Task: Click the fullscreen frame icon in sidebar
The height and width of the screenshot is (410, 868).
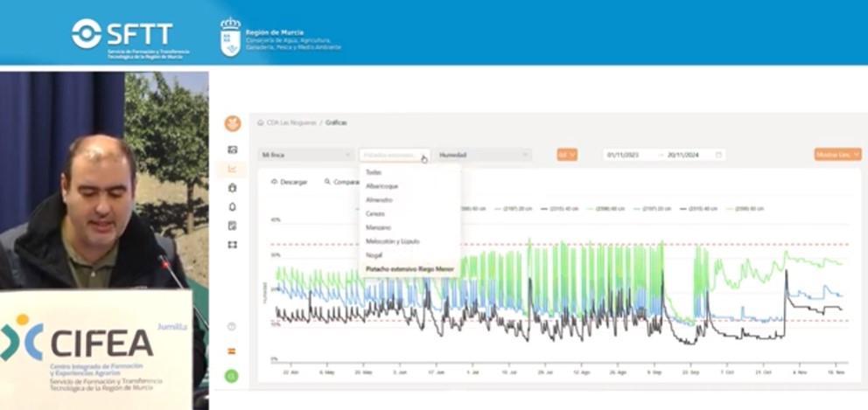Action: (x=233, y=245)
